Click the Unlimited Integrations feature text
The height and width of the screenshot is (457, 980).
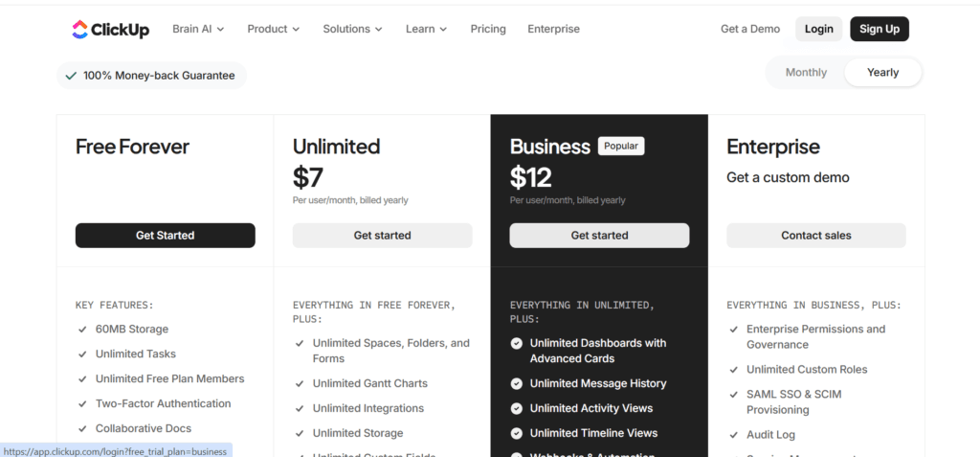click(368, 408)
